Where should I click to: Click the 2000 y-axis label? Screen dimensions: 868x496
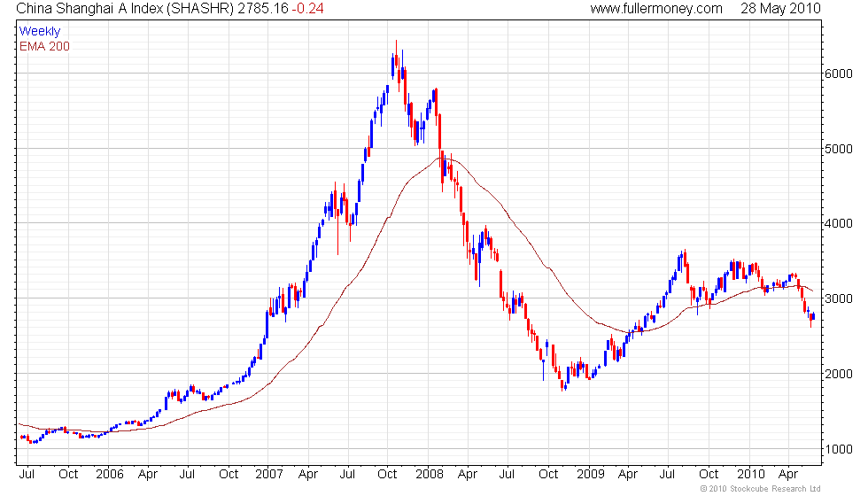838,374
